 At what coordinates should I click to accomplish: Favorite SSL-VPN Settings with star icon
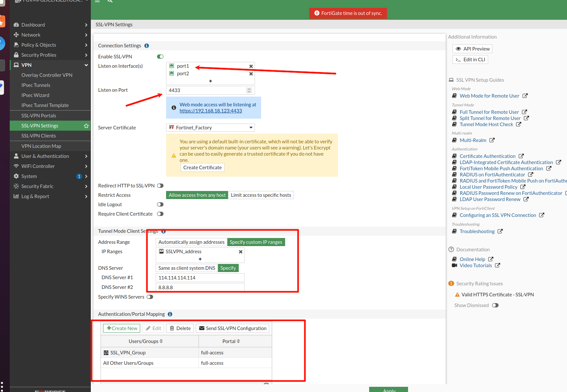86,126
